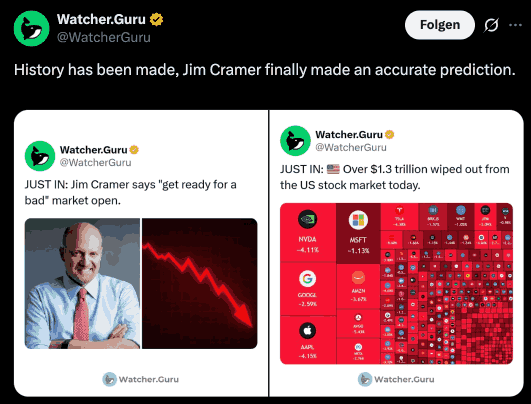Click the Watcher.Guru display name in header
This screenshot has width=531, height=404.
pyautogui.click(x=101, y=20)
